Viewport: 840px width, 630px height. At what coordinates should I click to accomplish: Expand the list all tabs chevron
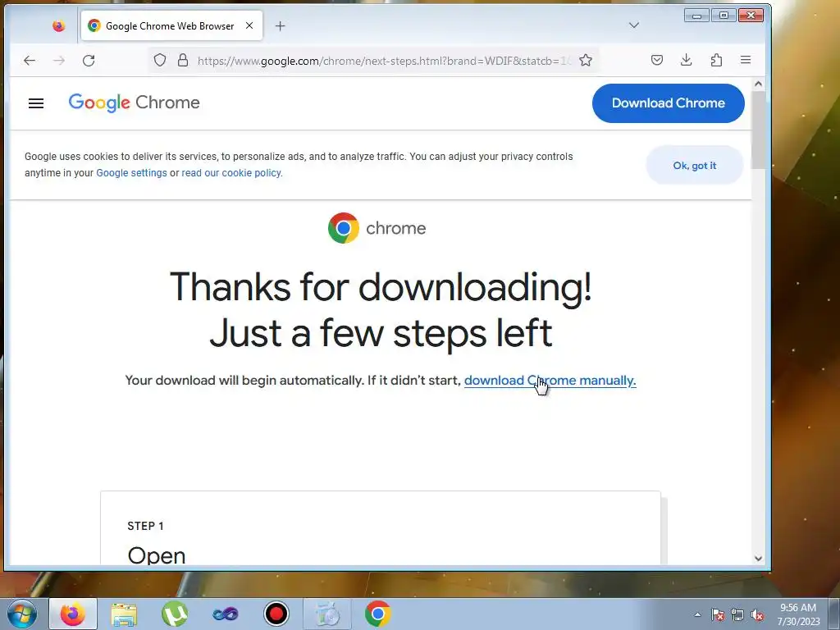pyautogui.click(x=634, y=25)
